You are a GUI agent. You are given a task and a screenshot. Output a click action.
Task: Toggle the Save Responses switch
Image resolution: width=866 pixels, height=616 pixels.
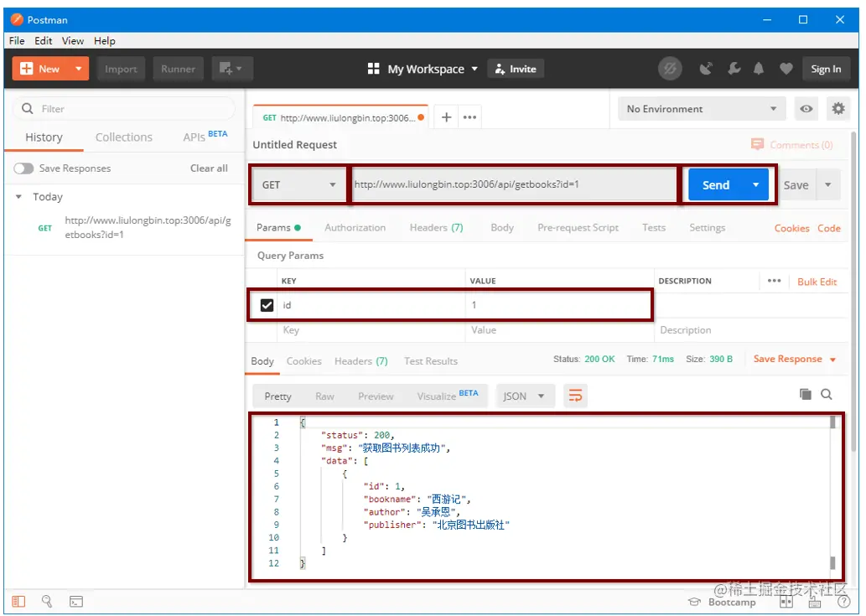point(23,168)
